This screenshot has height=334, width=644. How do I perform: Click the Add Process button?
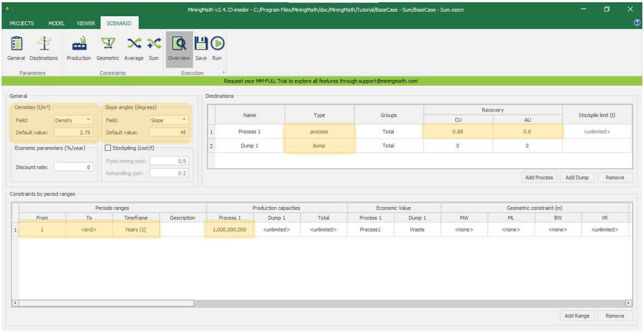tap(539, 178)
